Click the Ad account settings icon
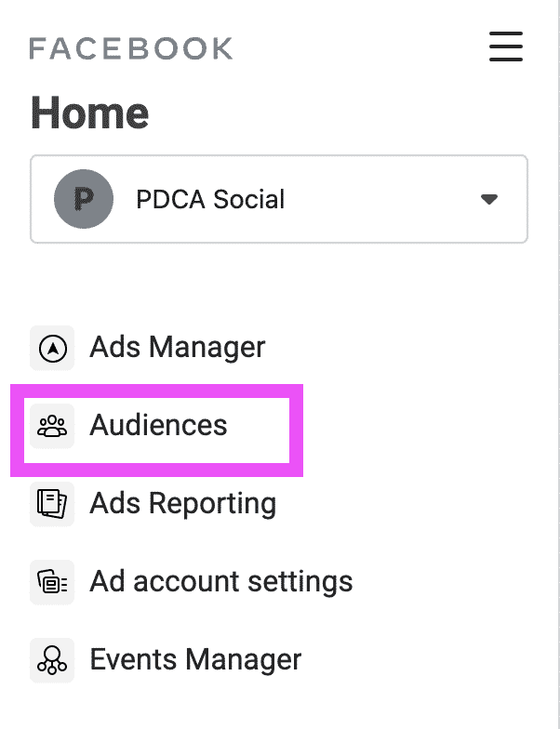The width and height of the screenshot is (560, 729). click(52, 582)
